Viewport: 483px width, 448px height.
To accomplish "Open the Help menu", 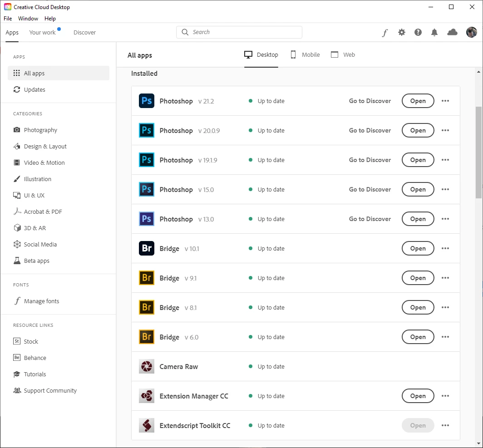I will [50, 19].
